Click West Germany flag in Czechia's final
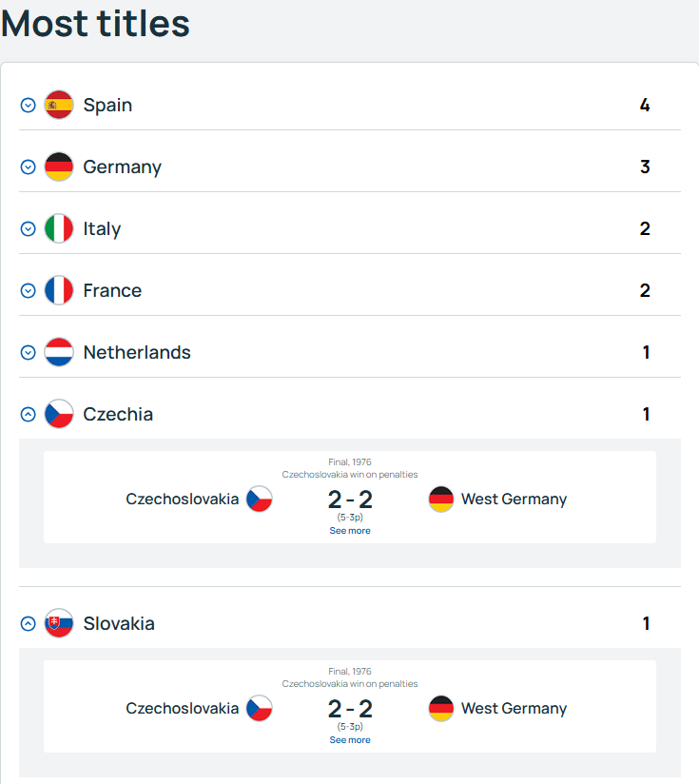 click(441, 499)
